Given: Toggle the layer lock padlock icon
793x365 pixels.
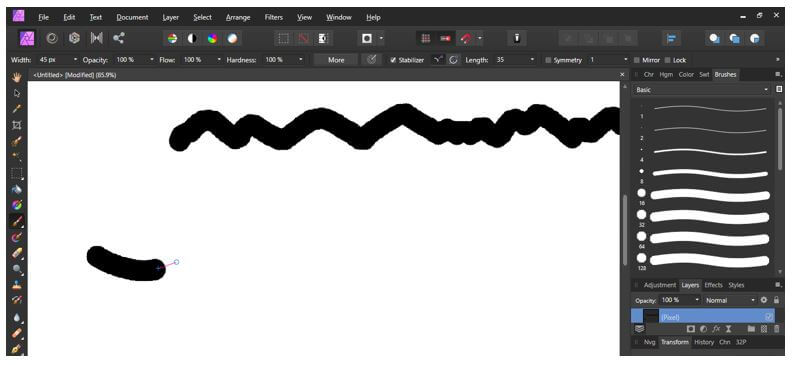Looking at the screenshot, I should click(776, 300).
